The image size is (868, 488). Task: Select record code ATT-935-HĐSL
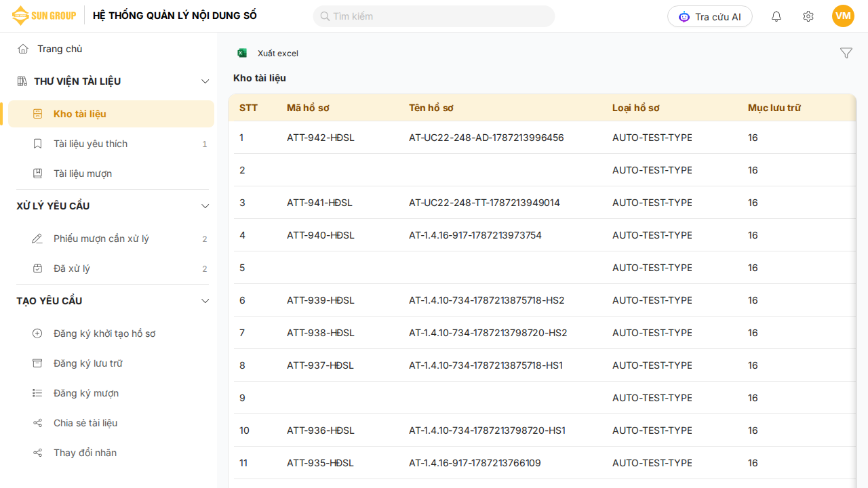pyautogui.click(x=320, y=463)
